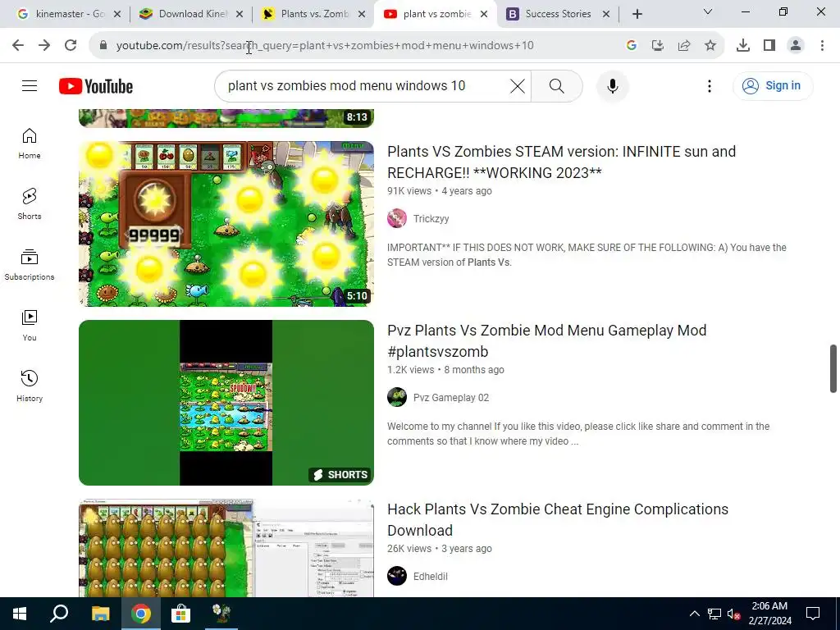Play the 5:10 infinite sun thumbnail
This screenshot has width=840, height=630.
tap(226, 224)
